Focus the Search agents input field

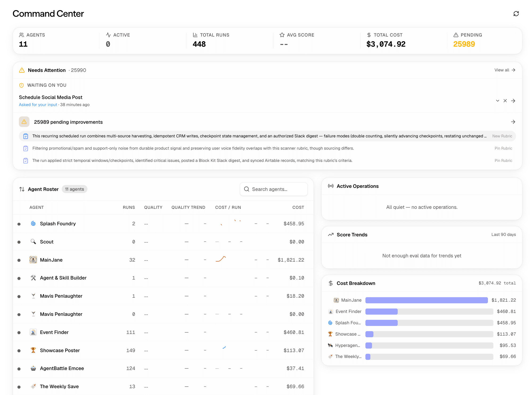273,189
